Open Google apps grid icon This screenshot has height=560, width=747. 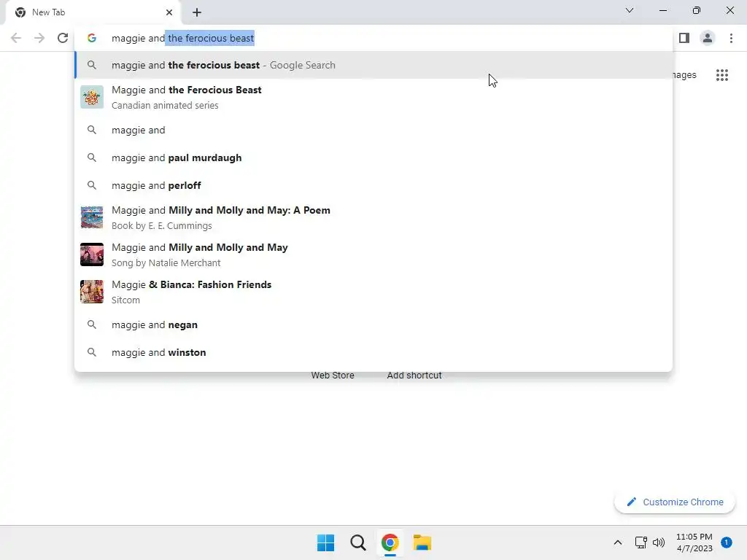(722, 75)
